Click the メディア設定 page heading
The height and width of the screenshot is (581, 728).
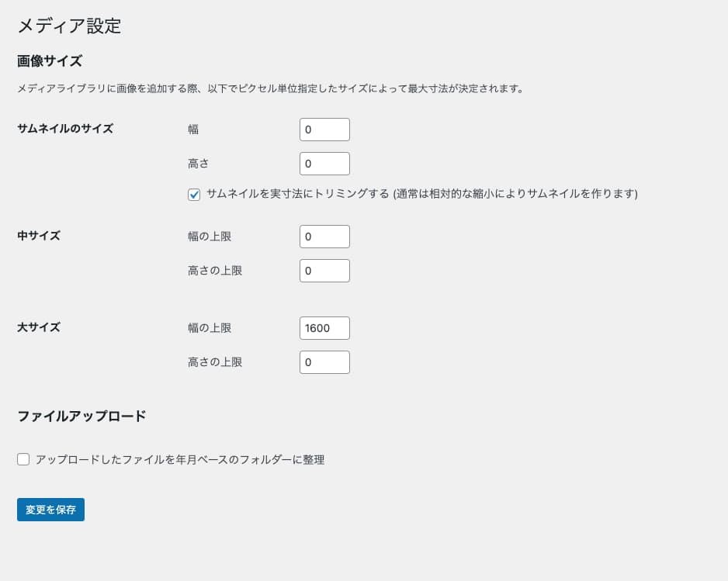pyautogui.click(x=69, y=26)
